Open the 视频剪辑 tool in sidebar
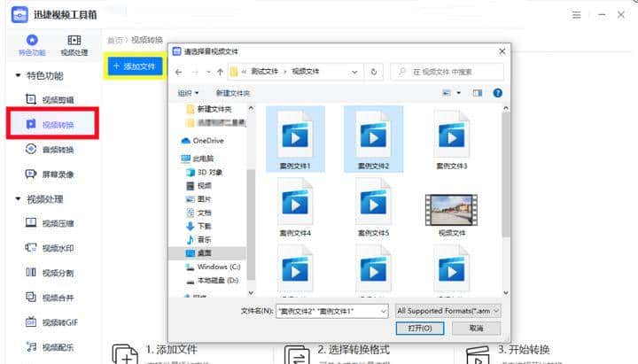Screen dimensions: 638x364 (x=50, y=100)
